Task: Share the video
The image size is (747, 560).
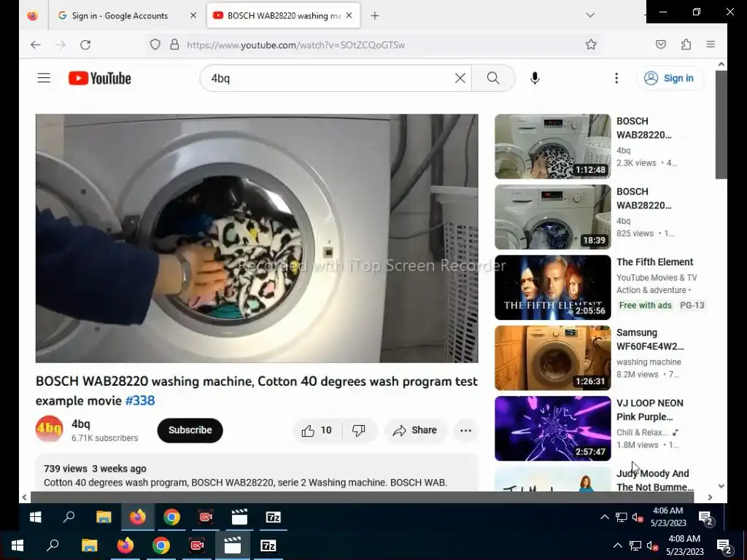Action: (x=415, y=430)
